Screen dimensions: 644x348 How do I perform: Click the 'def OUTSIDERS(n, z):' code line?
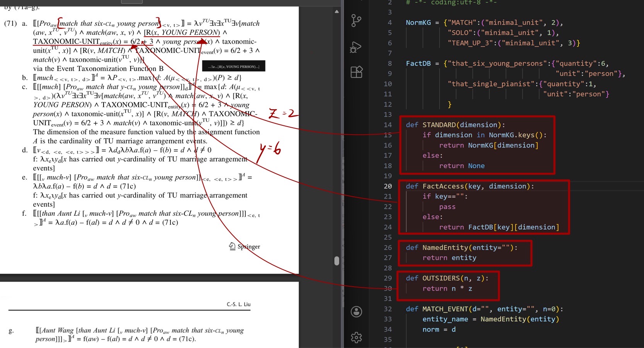[x=447, y=278]
